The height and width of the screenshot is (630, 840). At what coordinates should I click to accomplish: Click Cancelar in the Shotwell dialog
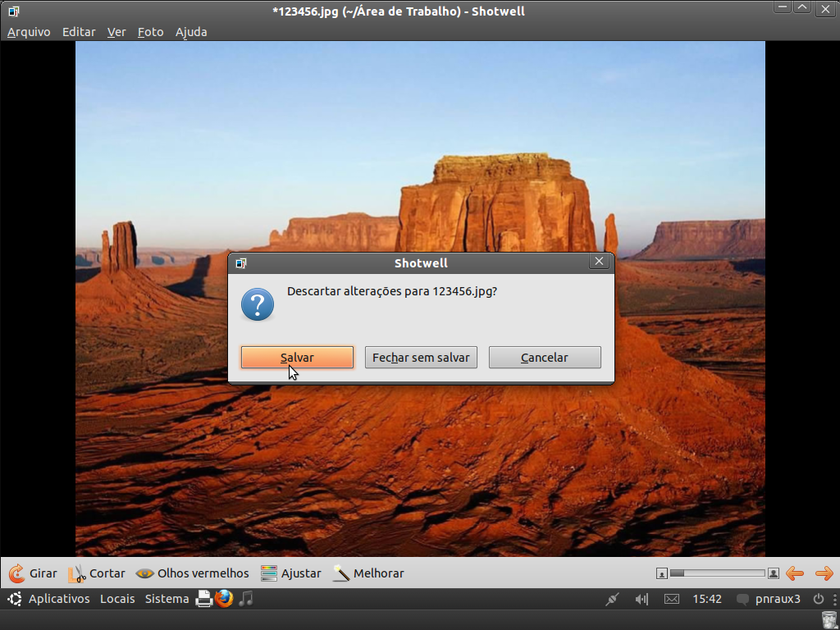(545, 358)
